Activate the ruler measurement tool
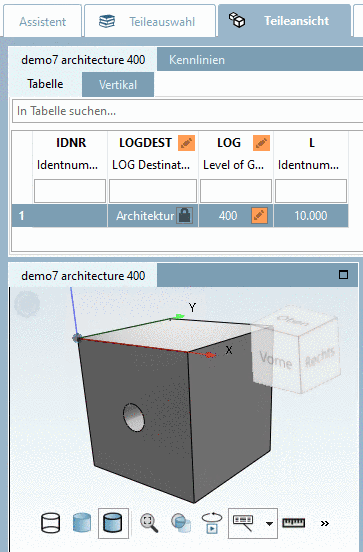The height and width of the screenshot is (552, 363). (x=294, y=523)
